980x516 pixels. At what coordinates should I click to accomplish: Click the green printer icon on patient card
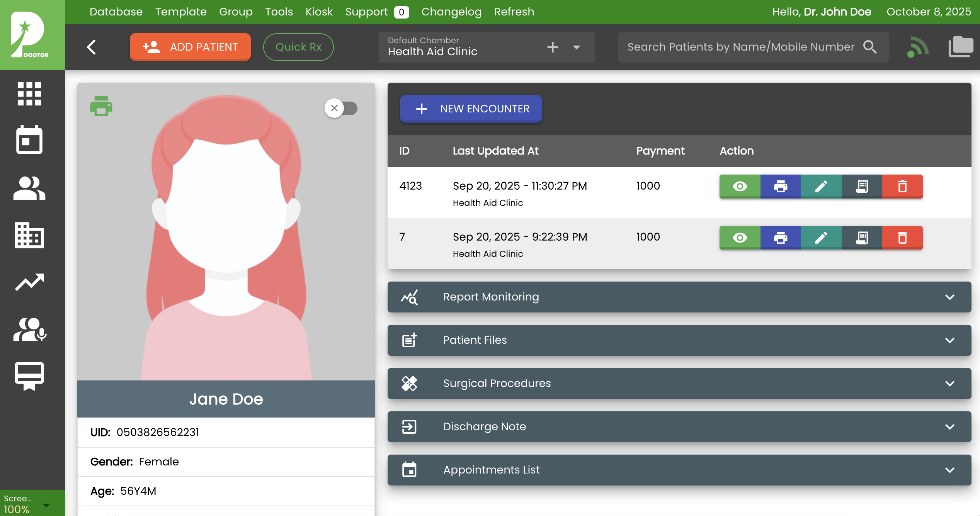point(101,106)
